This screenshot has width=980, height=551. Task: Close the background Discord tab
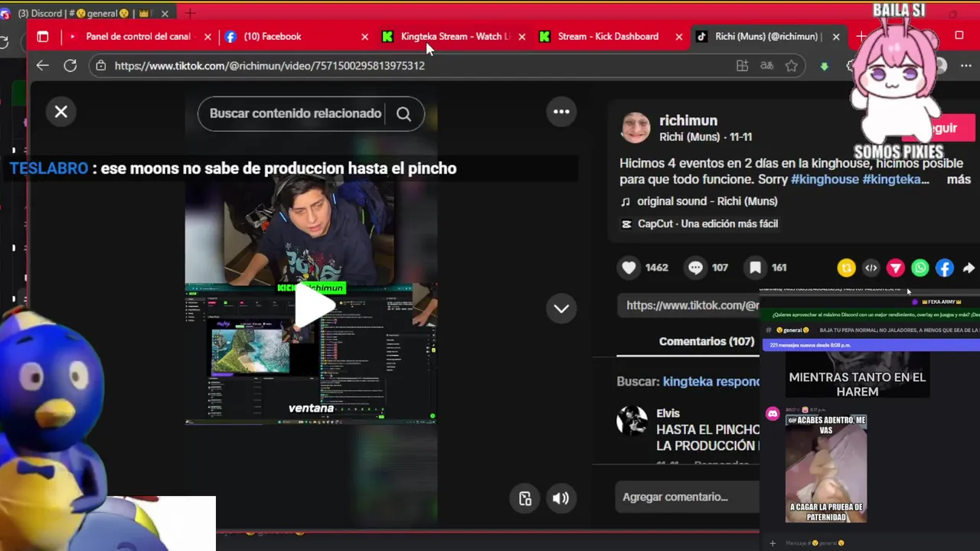[x=164, y=14]
